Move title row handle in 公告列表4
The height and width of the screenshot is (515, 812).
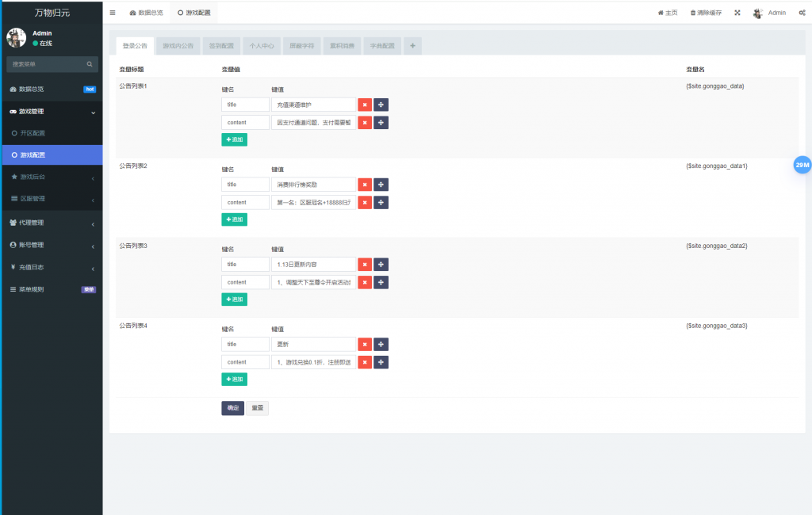pyautogui.click(x=381, y=344)
